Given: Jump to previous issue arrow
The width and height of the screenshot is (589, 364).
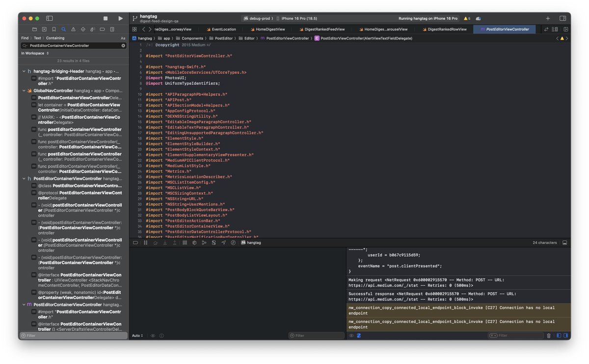Looking at the screenshot, I should [558, 38].
